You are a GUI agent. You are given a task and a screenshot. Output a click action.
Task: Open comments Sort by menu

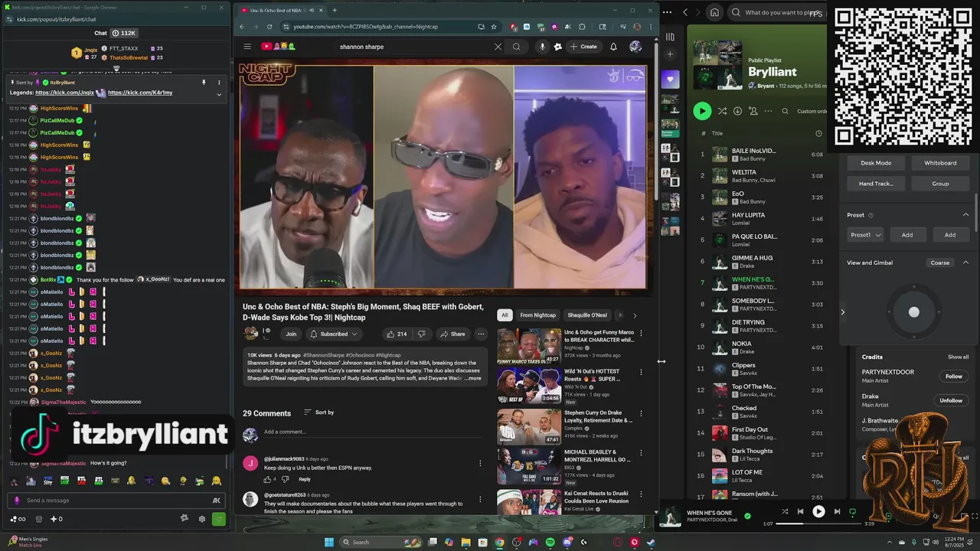[x=318, y=412]
